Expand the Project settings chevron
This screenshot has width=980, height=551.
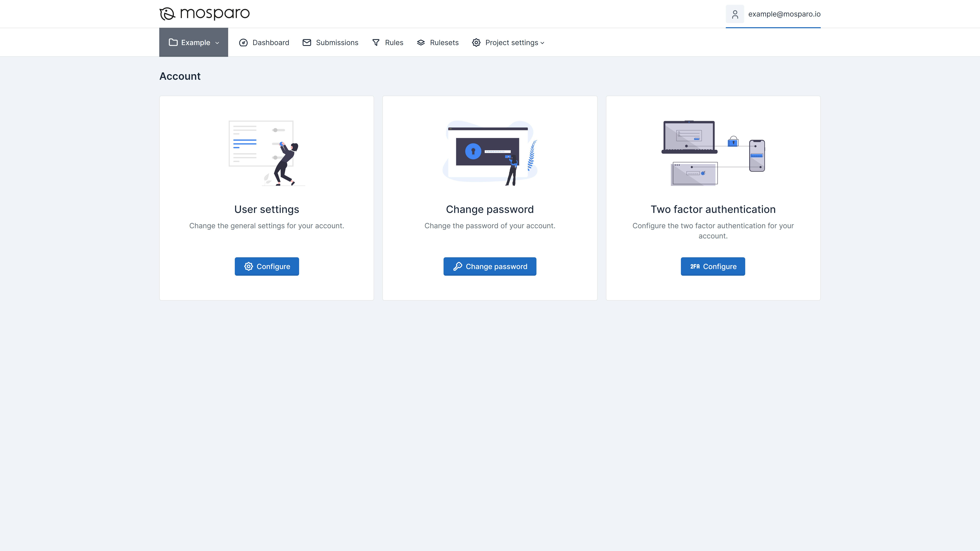543,43
